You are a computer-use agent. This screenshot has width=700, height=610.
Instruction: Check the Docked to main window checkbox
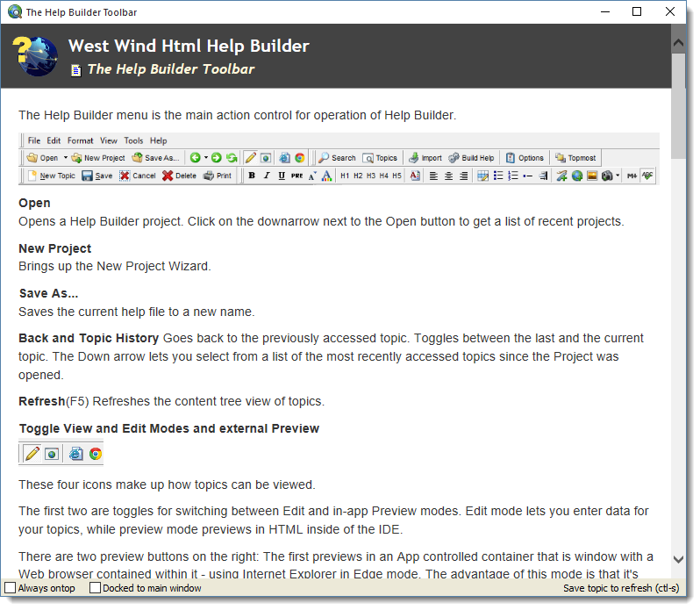(x=95, y=588)
